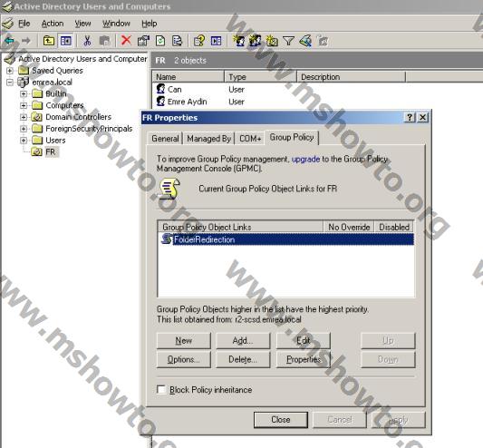483x448 pixels.
Task: Click the Description column header
Action: (351, 76)
